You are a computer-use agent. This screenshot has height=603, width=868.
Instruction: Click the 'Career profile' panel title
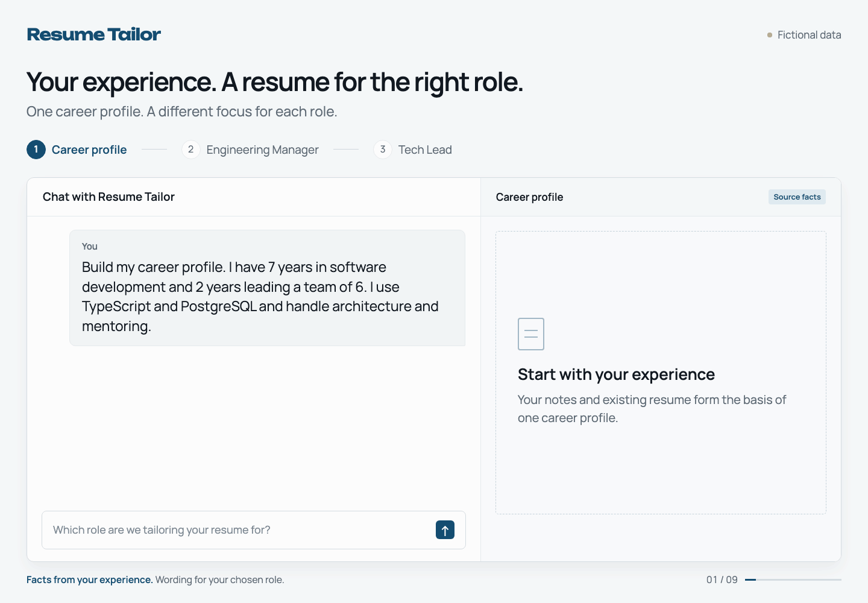point(529,197)
